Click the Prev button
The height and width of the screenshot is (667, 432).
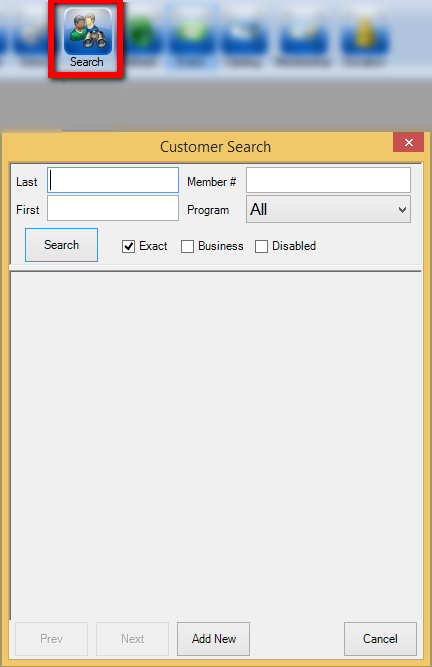(51, 639)
